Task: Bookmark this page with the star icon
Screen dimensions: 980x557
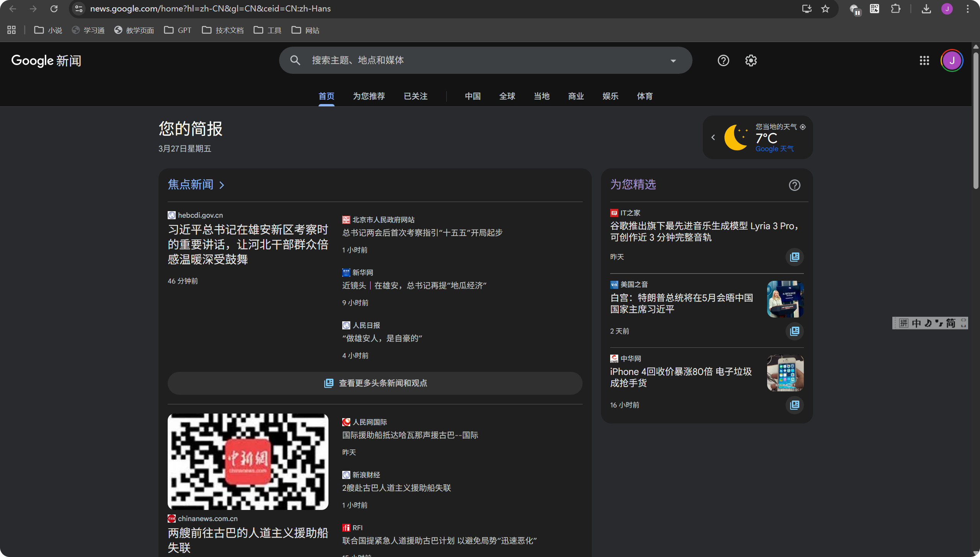Action: [x=825, y=9]
